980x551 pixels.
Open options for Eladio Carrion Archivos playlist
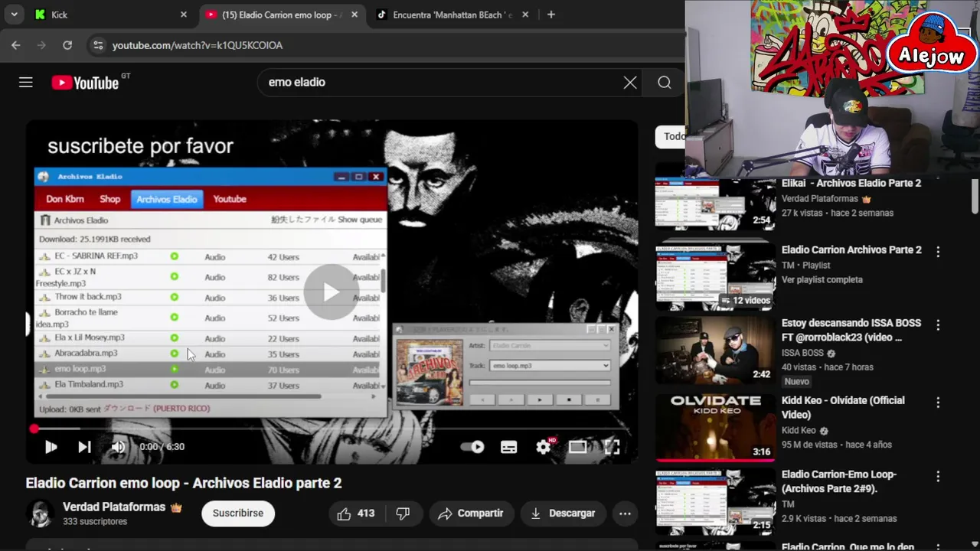tap(938, 251)
